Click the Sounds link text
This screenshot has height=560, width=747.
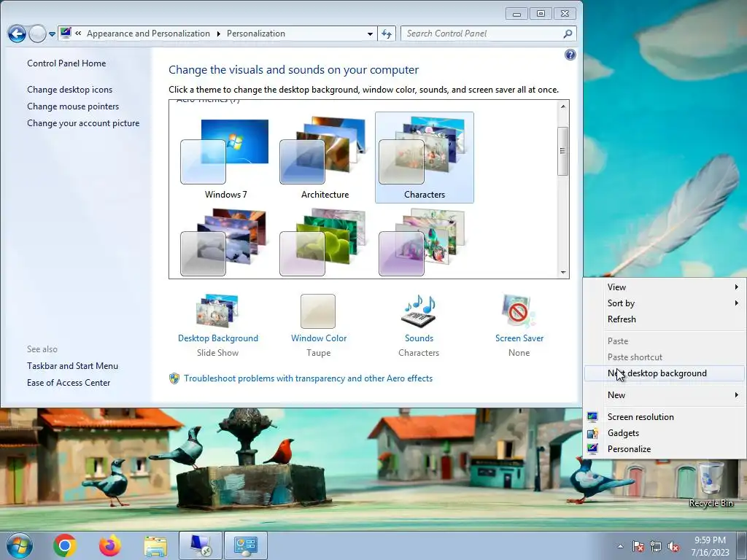click(x=419, y=338)
